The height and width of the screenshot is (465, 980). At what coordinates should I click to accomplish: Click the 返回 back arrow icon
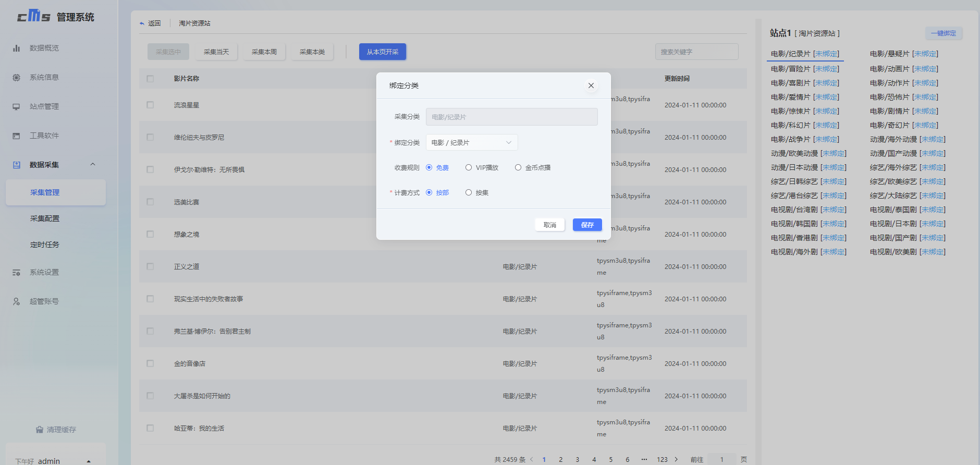pos(142,23)
